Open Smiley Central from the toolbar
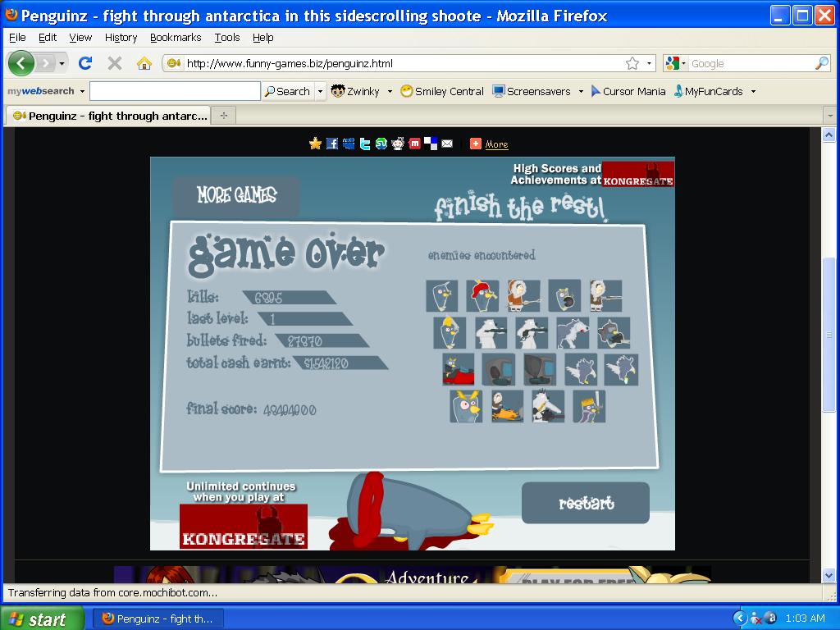 click(x=442, y=92)
